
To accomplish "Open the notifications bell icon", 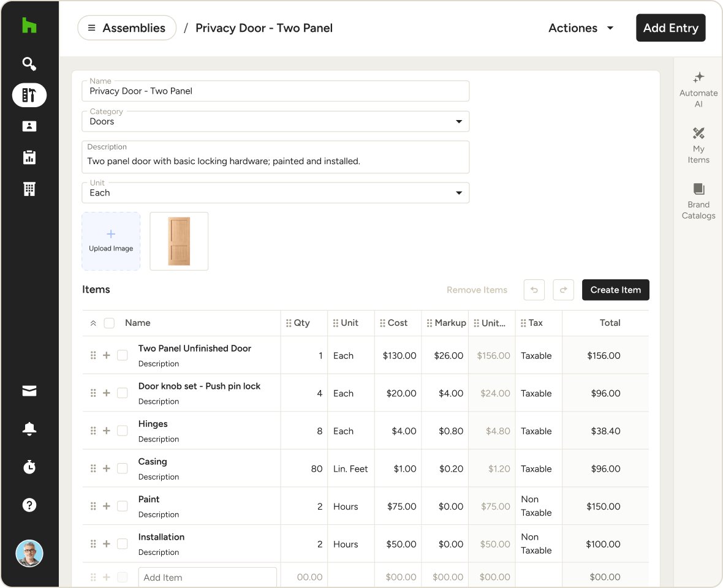I will [x=29, y=429].
